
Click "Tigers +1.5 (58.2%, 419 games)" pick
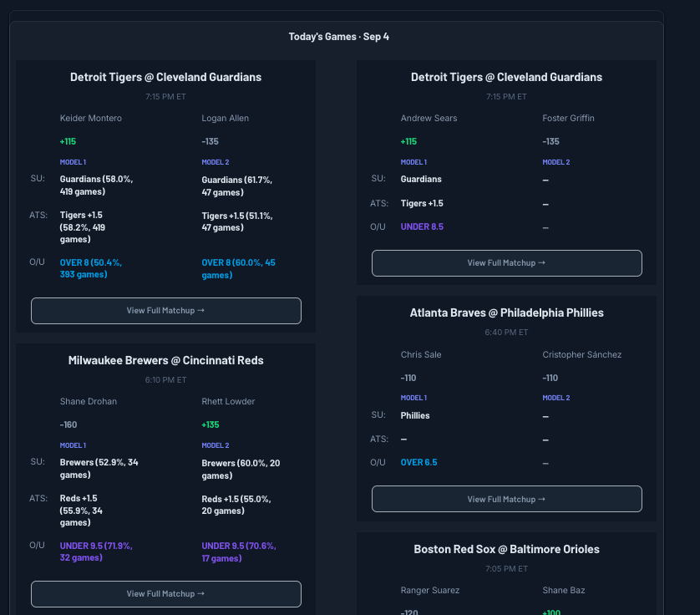tap(83, 227)
